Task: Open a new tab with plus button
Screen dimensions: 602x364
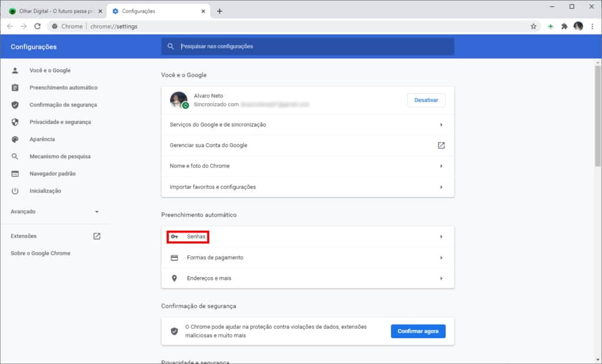Action: (220, 11)
